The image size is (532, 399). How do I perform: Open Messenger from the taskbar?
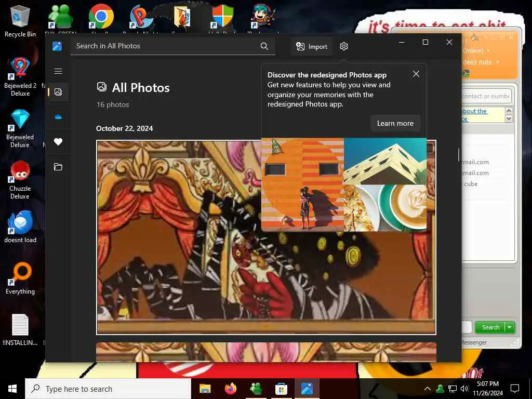point(256,389)
